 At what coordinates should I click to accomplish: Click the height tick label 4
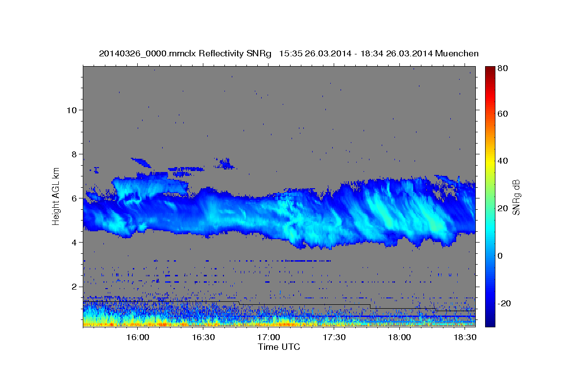pyautogui.click(x=74, y=242)
